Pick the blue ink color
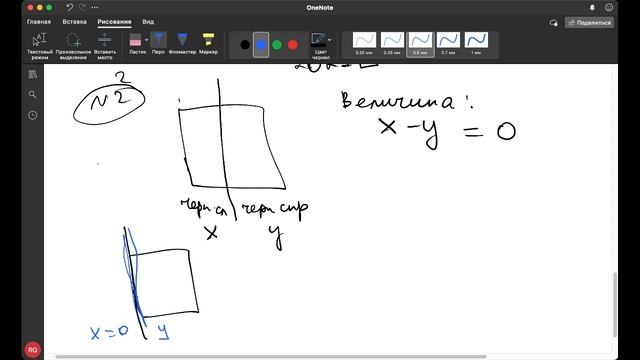 click(x=261, y=45)
